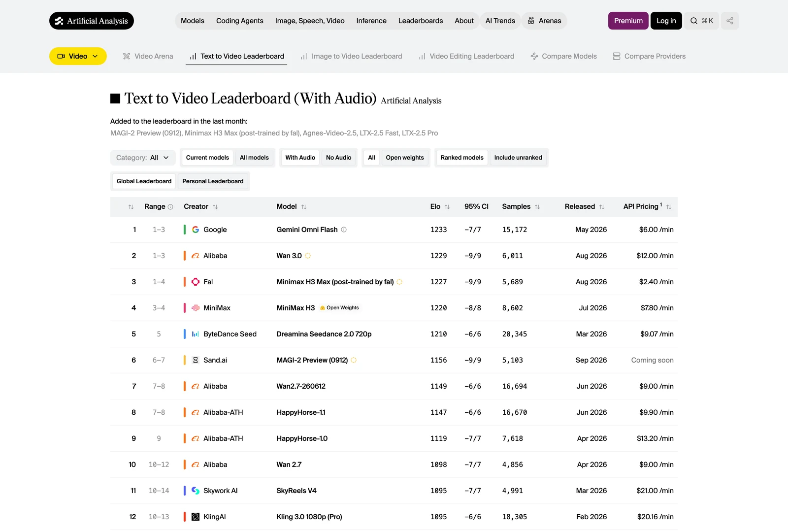Open the Inference menu
Image resolution: width=788 pixels, height=532 pixels.
[371, 21]
